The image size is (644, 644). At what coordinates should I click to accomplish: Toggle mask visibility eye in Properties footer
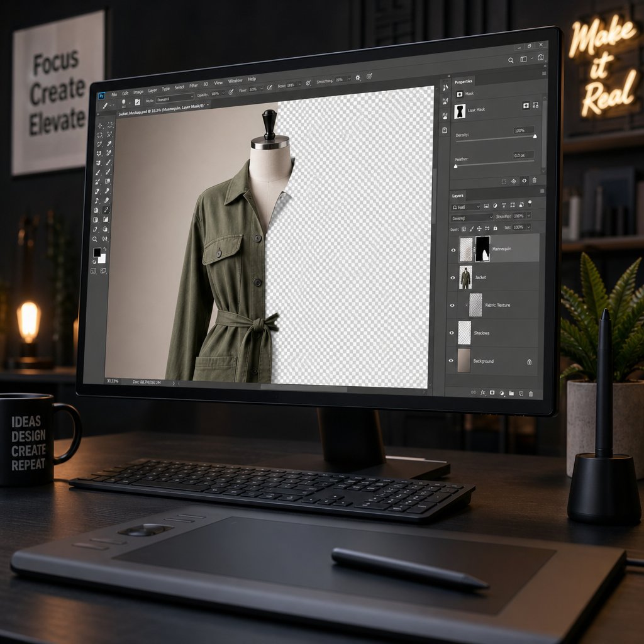pos(525,180)
